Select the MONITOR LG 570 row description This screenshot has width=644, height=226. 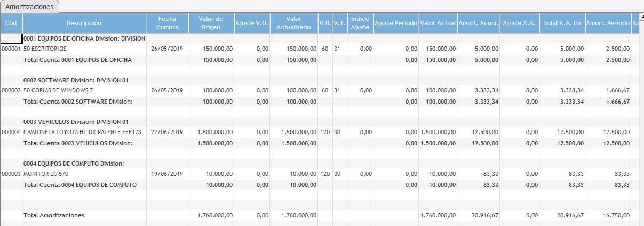click(x=46, y=174)
